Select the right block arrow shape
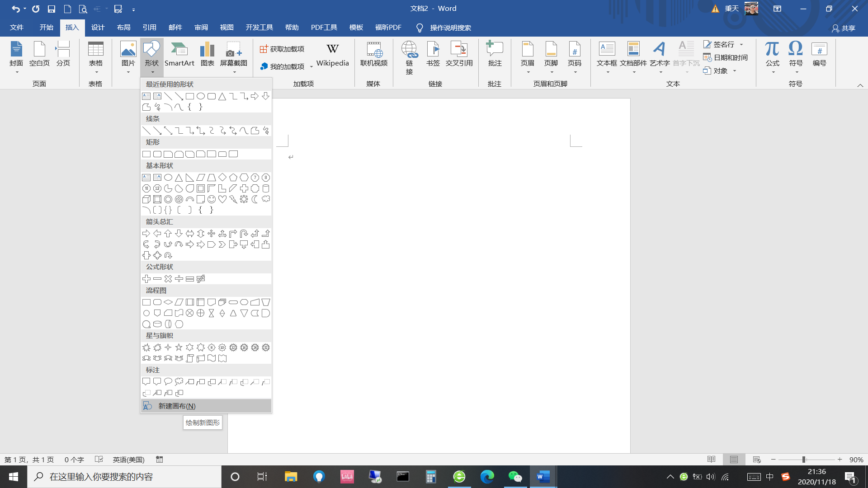Viewport: 868px width, 488px height. [146, 234]
